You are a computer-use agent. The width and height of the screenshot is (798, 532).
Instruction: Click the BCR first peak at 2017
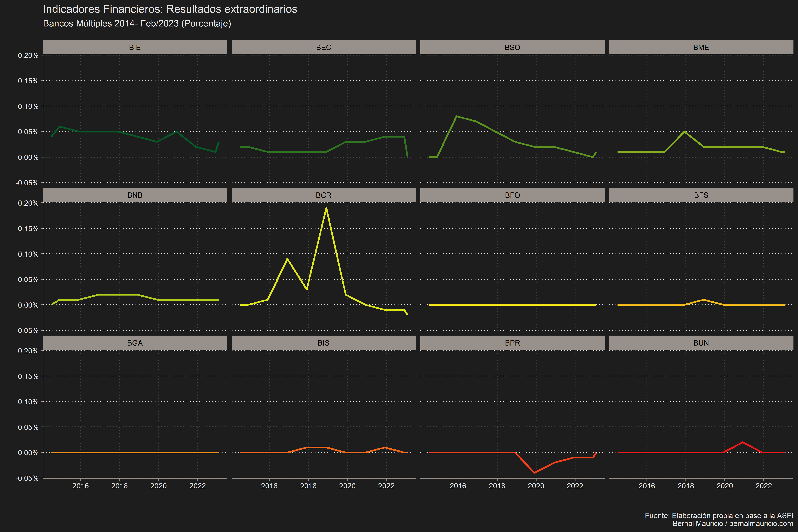(x=287, y=259)
